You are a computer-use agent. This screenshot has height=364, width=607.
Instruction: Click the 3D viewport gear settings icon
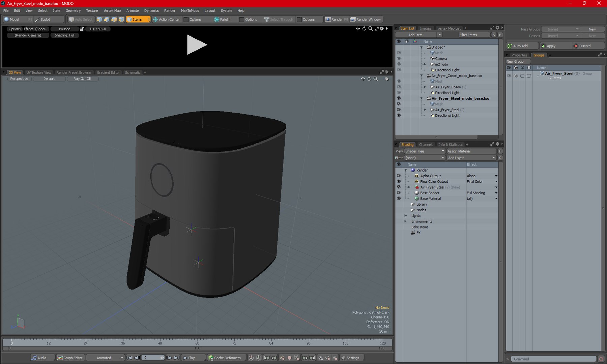[387, 79]
